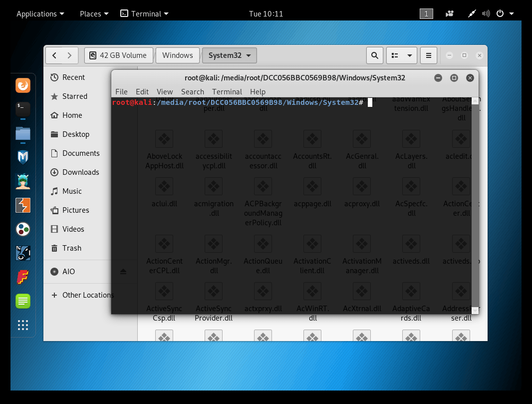Open the view options dropdown
This screenshot has width=532, height=404.
(402, 55)
